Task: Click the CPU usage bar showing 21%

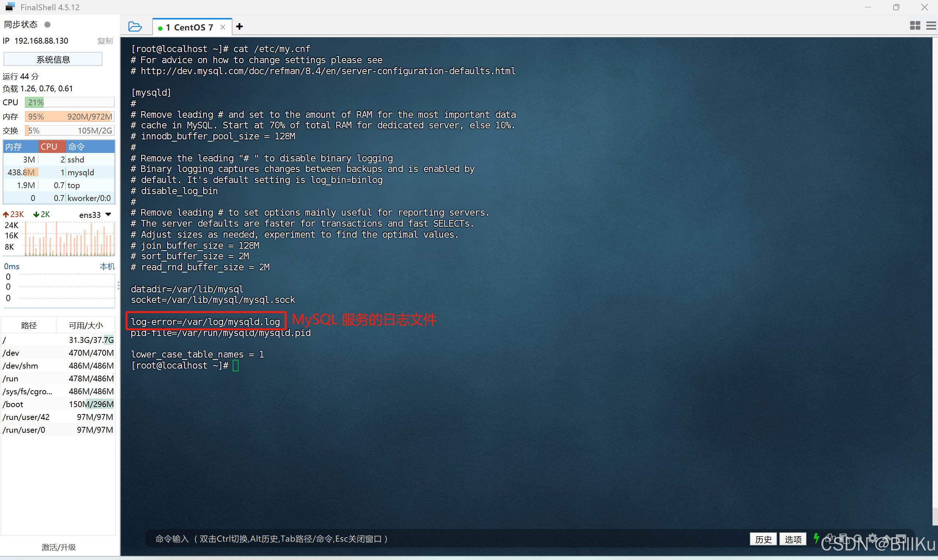Action: tap(69, 102)
